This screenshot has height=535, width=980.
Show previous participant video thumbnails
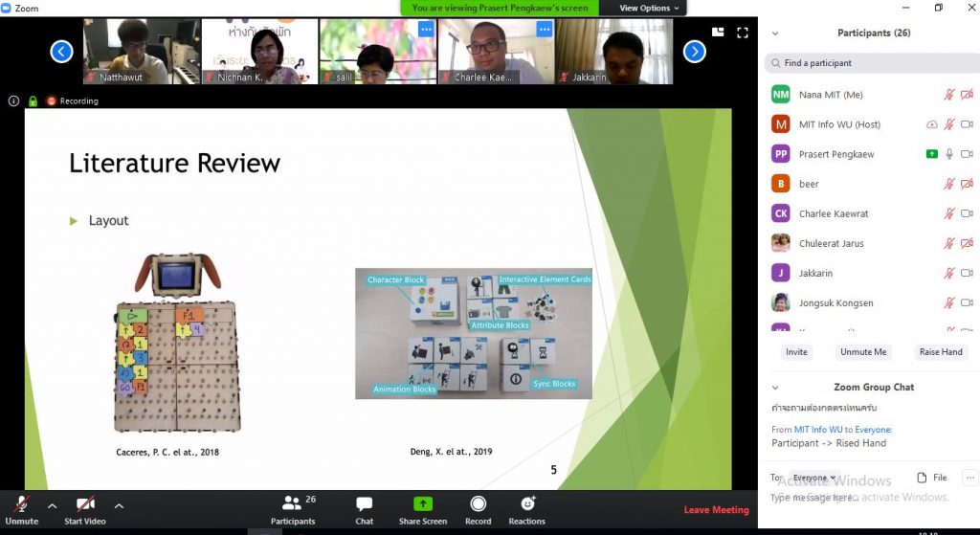point(61,52)
